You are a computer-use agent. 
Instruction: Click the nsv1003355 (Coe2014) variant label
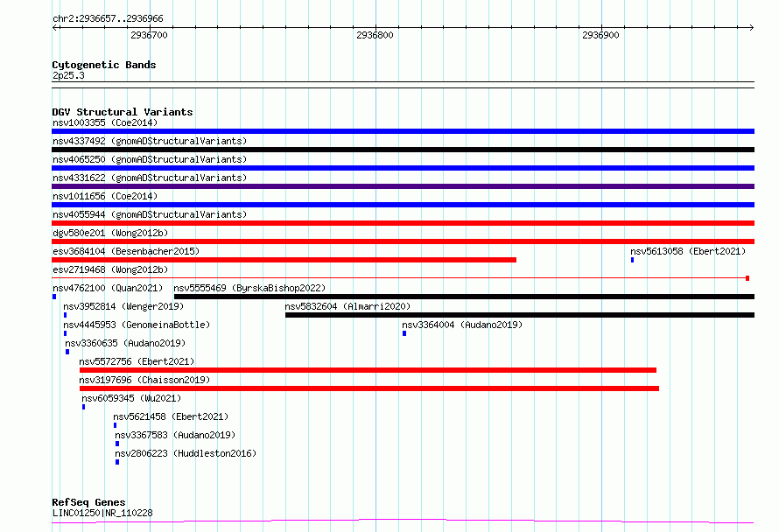[105, 122]
